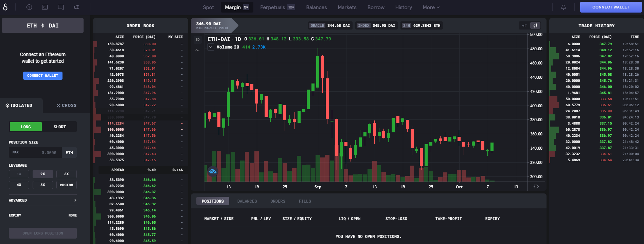Select 2X leverage

[x=43, y=174]
